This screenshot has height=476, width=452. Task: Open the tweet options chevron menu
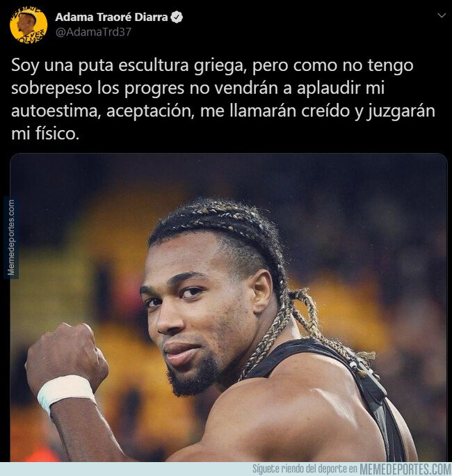click(x=442, y=15)
